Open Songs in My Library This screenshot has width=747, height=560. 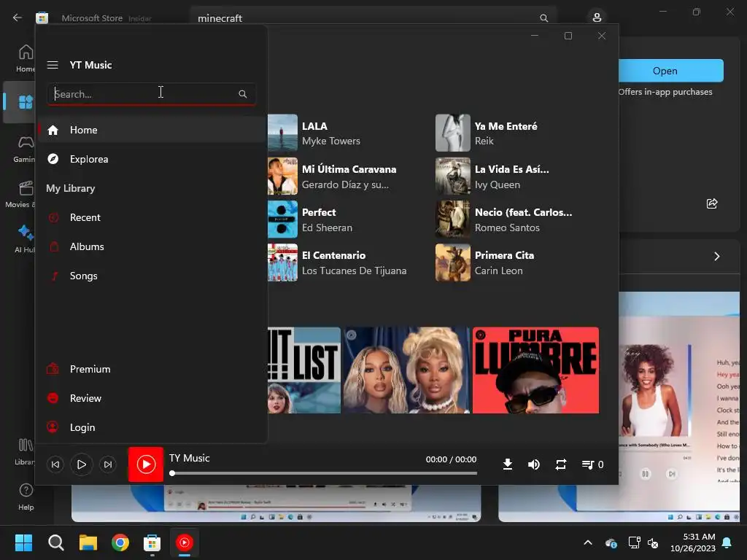click(x=152, y=276)
